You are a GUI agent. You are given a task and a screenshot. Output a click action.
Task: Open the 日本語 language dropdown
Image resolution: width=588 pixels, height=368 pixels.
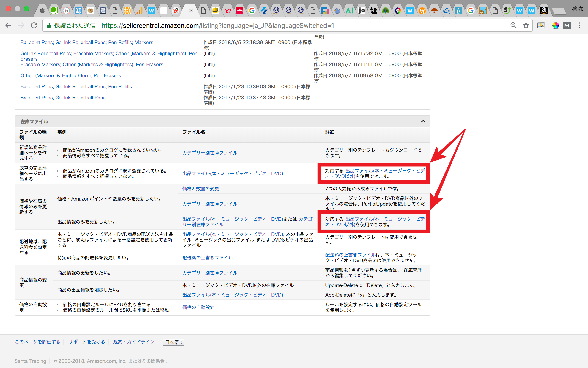pyautogui.click(x=173, y=342)
